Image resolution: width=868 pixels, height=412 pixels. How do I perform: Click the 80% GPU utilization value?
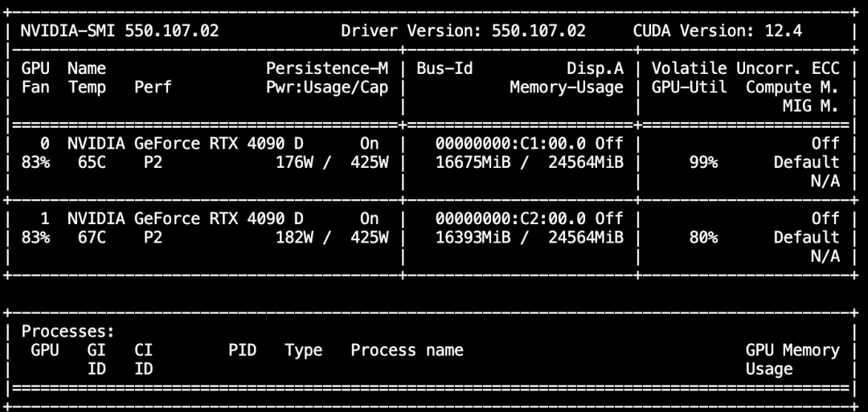[703, 237]
